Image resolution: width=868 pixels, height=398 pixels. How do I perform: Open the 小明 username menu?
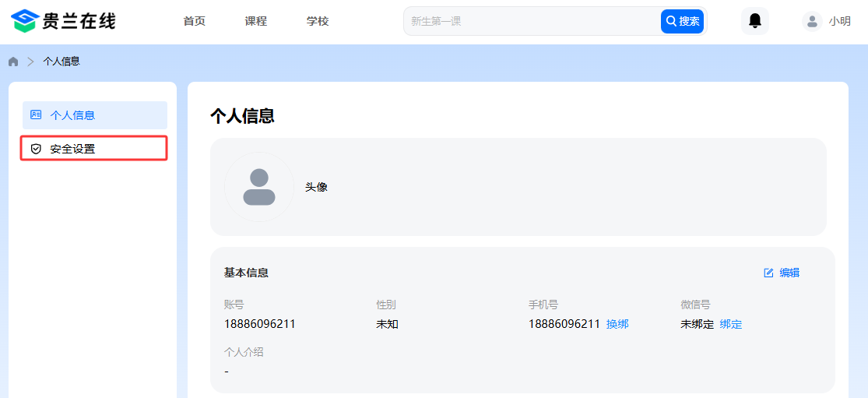coord(839,21)
